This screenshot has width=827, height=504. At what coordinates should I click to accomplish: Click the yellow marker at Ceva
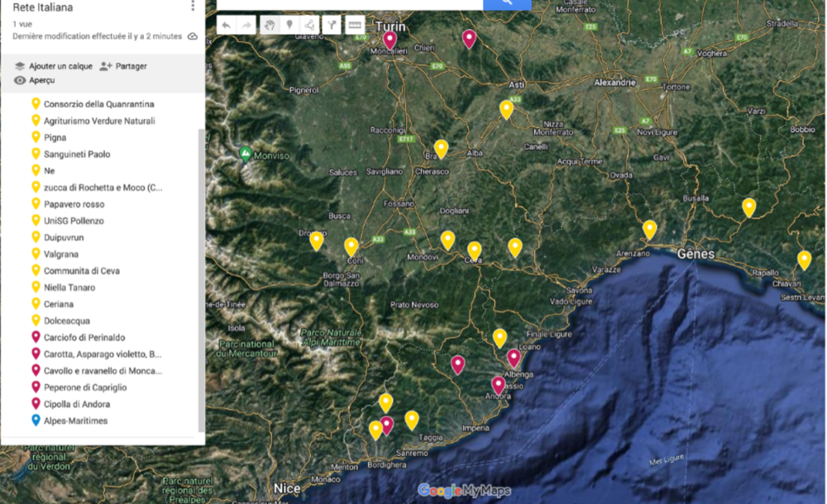tap(474, 251)
